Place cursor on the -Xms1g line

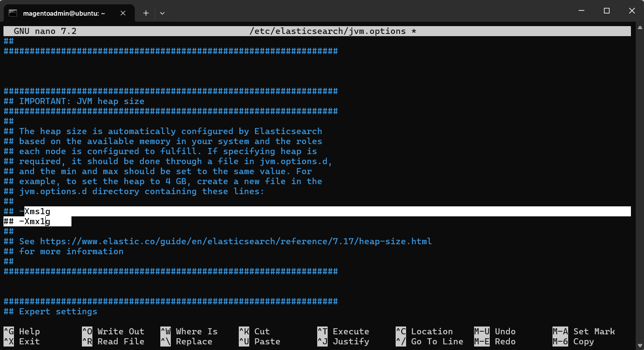[37, 212]
